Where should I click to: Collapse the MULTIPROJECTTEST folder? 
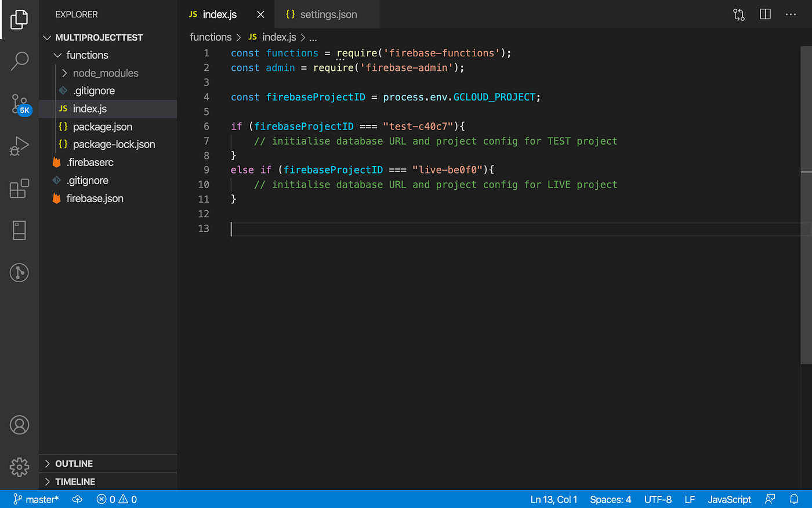(x=48, y=37)
